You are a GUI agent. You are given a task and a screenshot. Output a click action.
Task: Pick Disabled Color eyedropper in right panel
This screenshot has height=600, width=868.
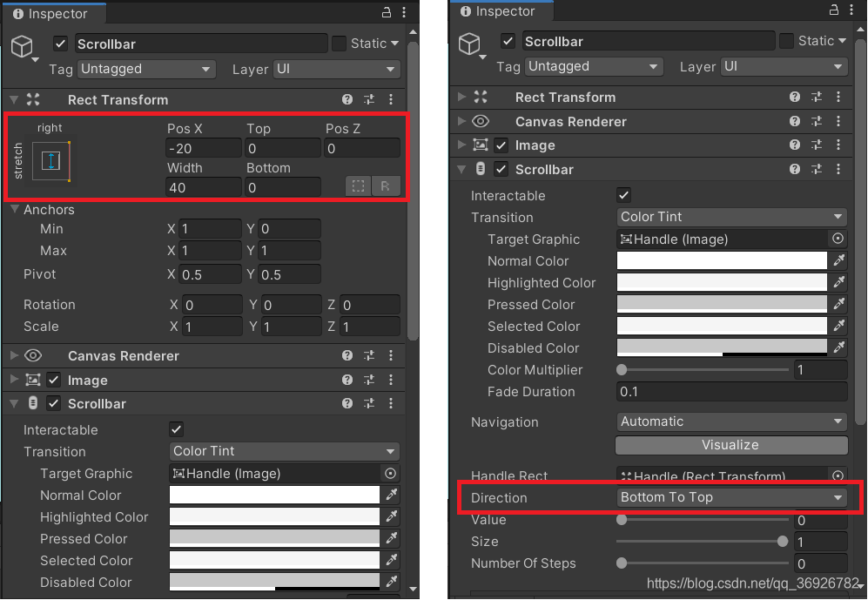[x=838, y=347]
